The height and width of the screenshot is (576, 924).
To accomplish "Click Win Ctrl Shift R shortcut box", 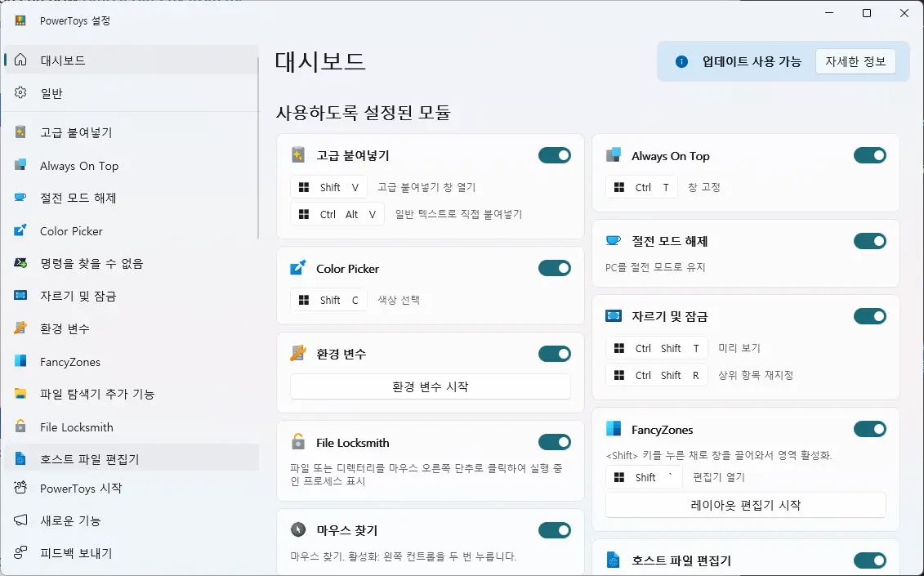I will click(657, 376).
